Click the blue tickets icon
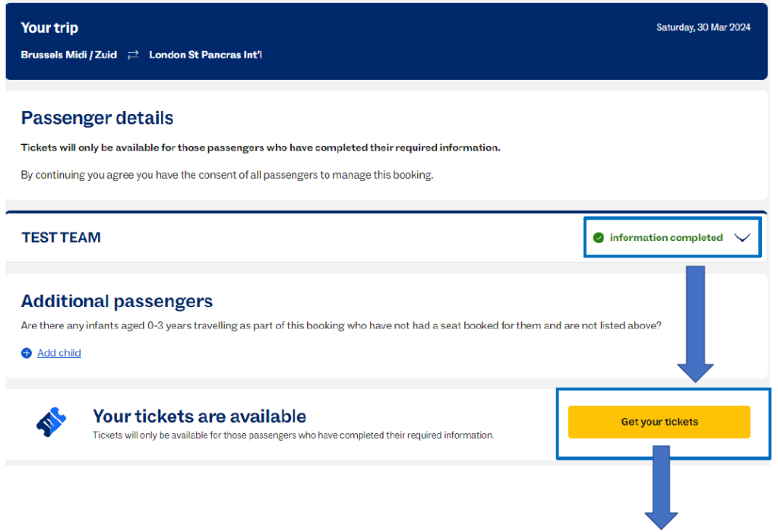This screenshot has width=778, height=532. click(52, 423)
